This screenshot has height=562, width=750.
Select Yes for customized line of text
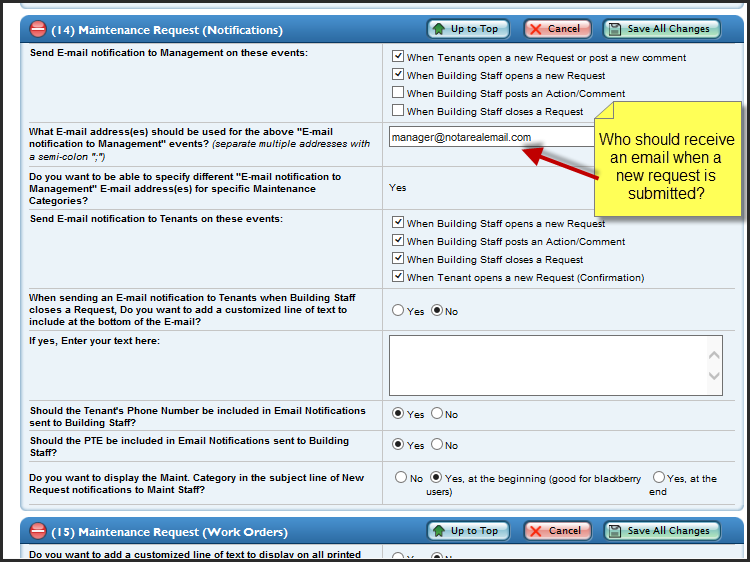[x=398, y=310]
